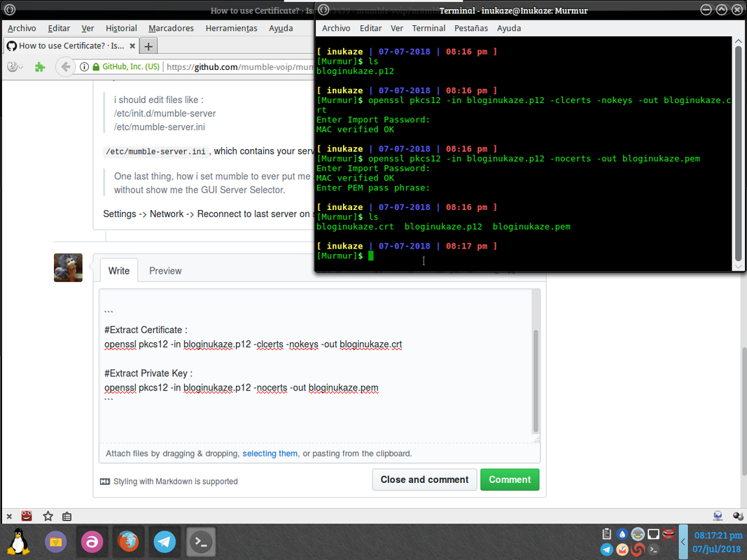Select the active terminal taskbar button
This screenshot has height=560, width=747.
(200, 541)
